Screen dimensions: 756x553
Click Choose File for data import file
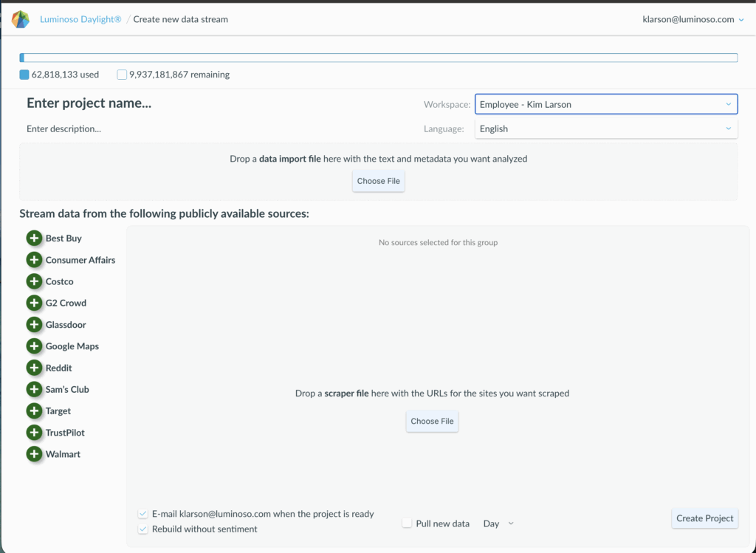pos(378,181)
